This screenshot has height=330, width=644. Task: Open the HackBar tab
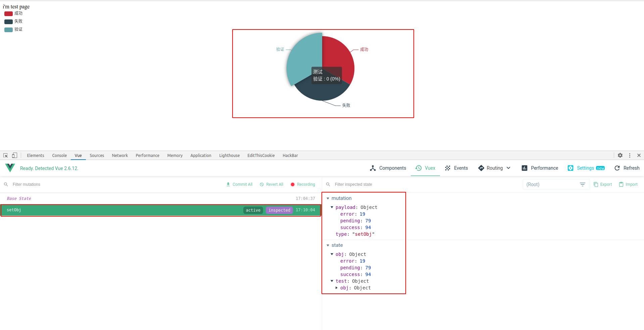point(290,155)
